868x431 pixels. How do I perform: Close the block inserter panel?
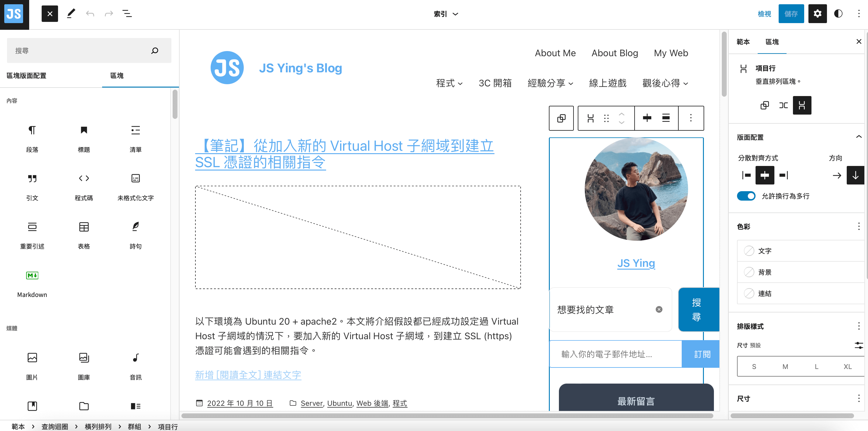(x=50, y=14)
